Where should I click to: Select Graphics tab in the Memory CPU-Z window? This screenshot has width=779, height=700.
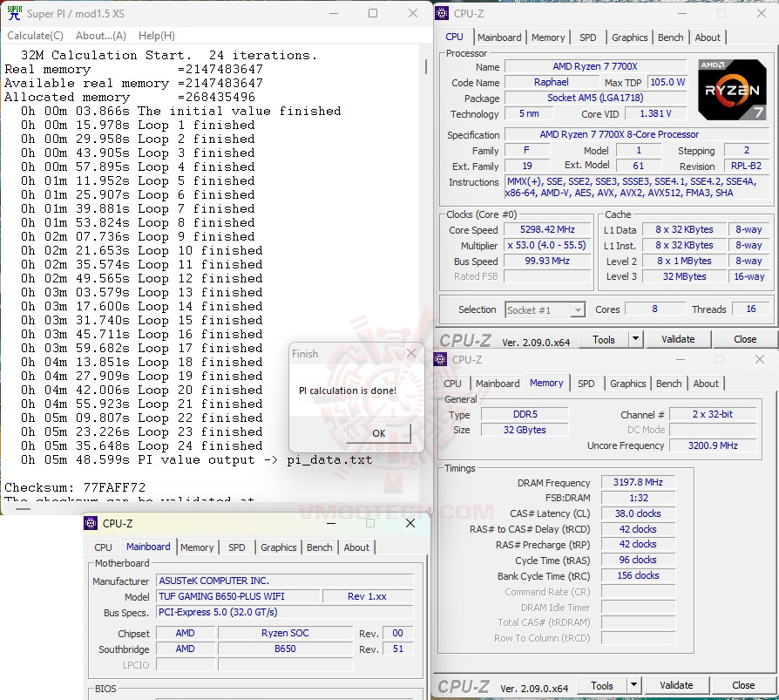tap(628, 384)
